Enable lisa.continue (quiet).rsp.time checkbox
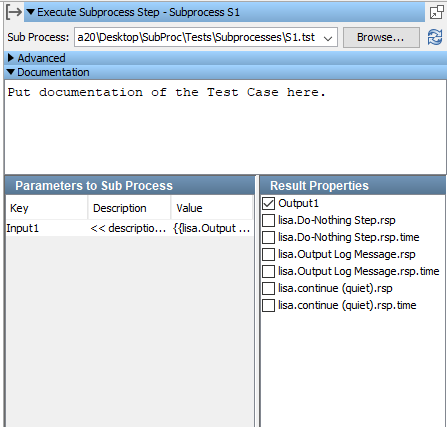447x427 pixels. 268,305
